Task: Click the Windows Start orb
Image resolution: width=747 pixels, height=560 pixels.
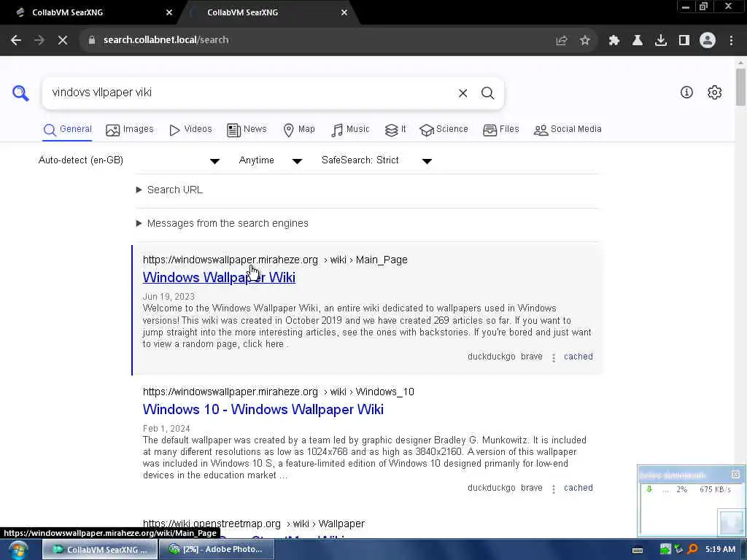Action: [x=18, y=550]
